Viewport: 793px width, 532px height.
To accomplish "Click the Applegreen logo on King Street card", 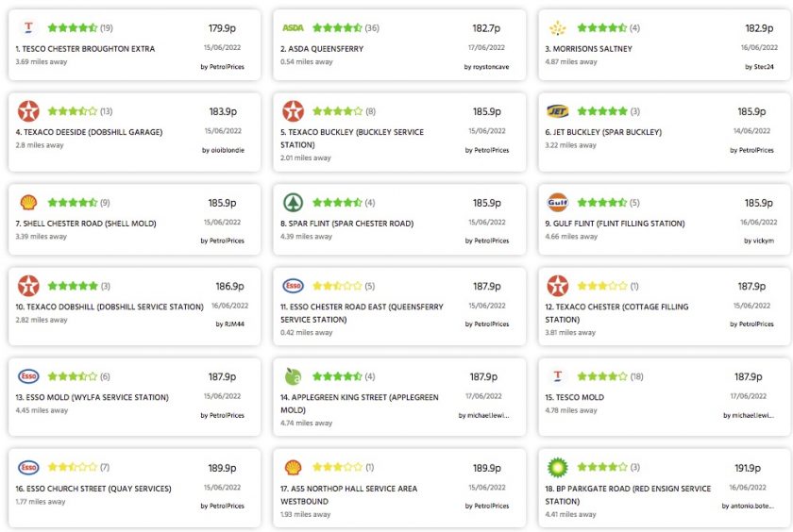I will click(293, 375).
